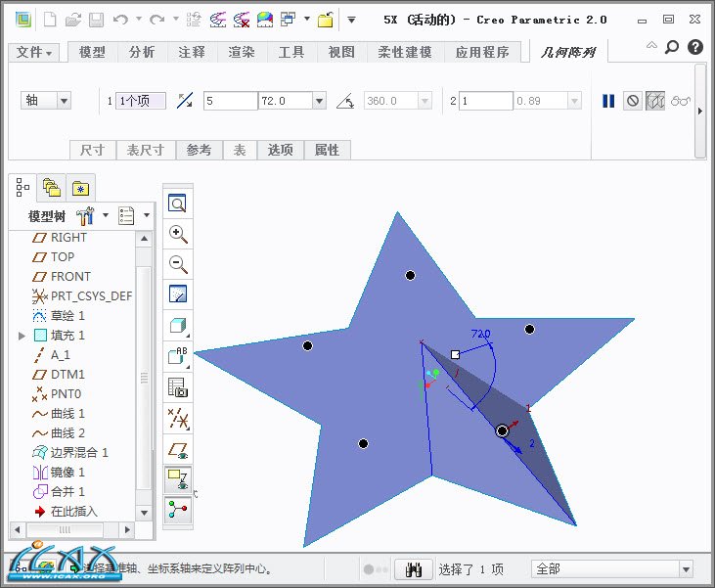The height and width of the screenshot is (588, 715).
Task: Toggle the datum plane display icon
Action: pos(178,449)
